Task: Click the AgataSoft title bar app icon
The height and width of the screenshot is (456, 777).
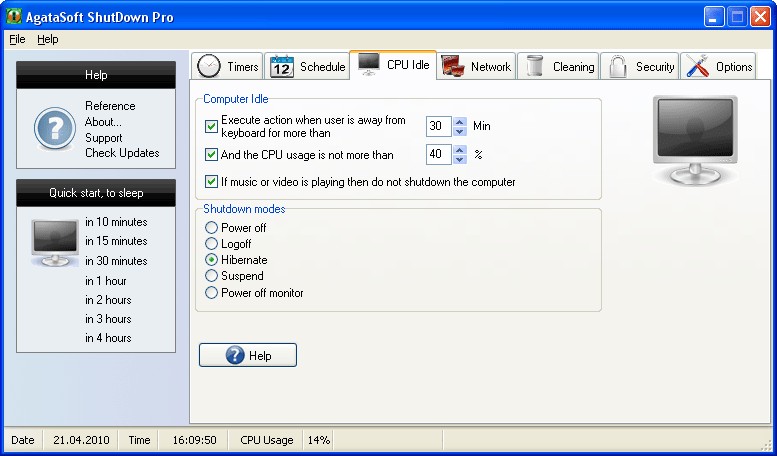Action: (x=14, y=16)
